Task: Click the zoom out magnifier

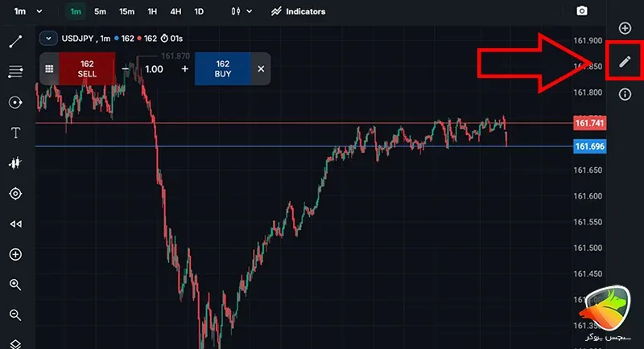Action: pyautogui.click(x=15, y=315)
